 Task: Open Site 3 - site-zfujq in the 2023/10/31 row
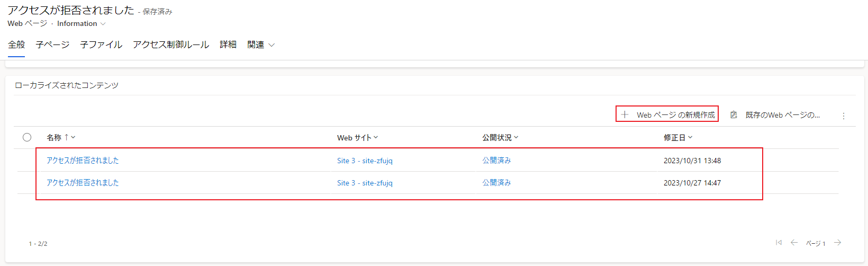pos(365,161)
